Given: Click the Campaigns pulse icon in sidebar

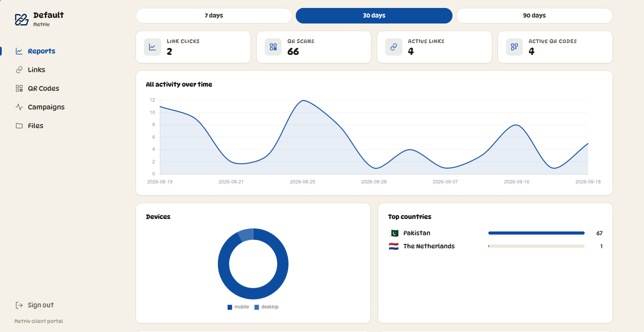Looking at the screenshot, I should (19, 107).
